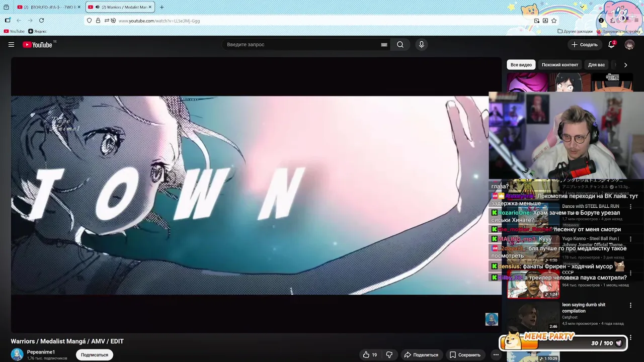The image size is (644, 362).
Task: Open the tab archive icon at far left
Action: (x=6, y=7)
